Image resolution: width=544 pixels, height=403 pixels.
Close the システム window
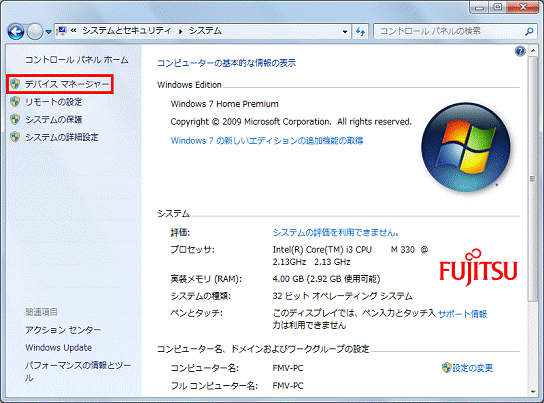click(523, 7)
